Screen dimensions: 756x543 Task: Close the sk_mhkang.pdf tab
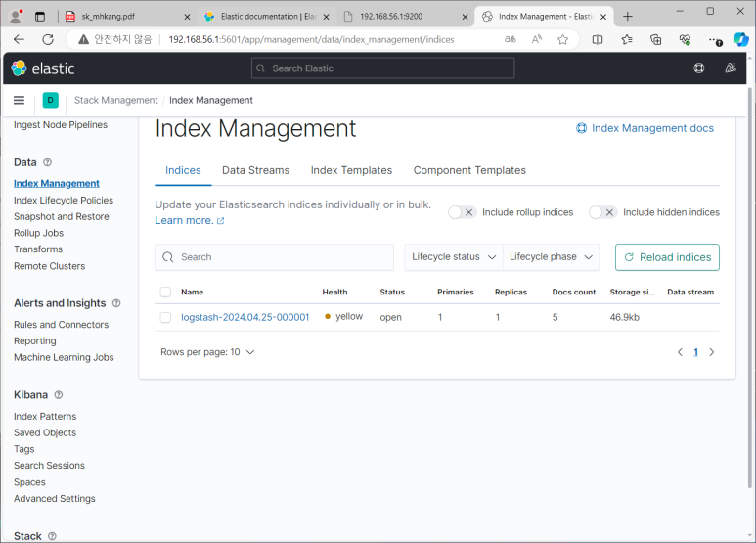(187, 17)
